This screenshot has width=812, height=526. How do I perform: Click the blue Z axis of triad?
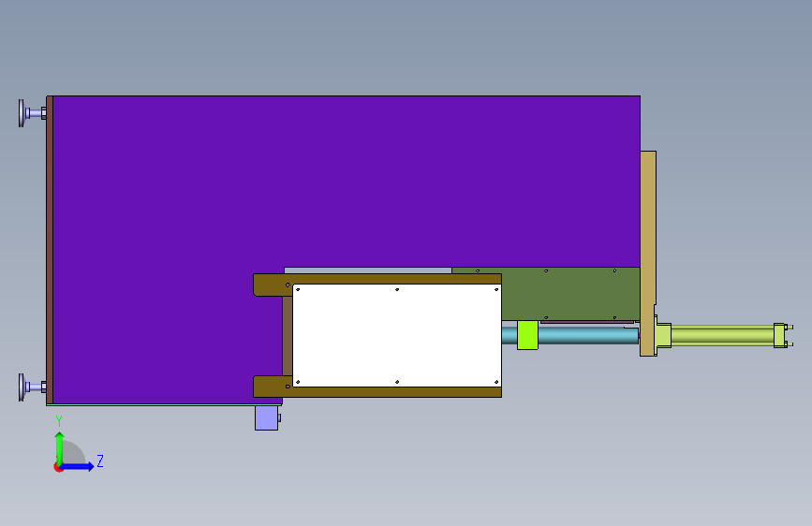pos(78,466)
